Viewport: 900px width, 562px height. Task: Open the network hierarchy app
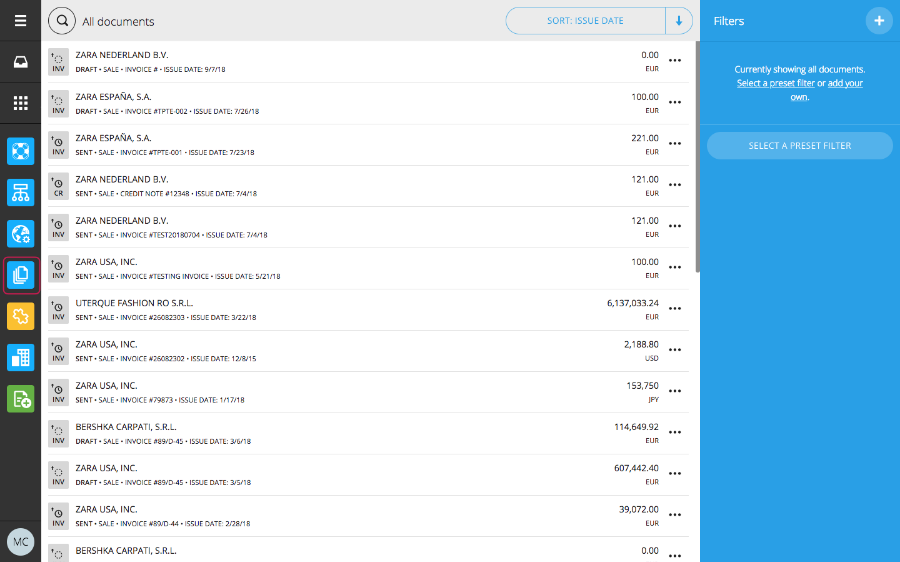tap(21, 193)
